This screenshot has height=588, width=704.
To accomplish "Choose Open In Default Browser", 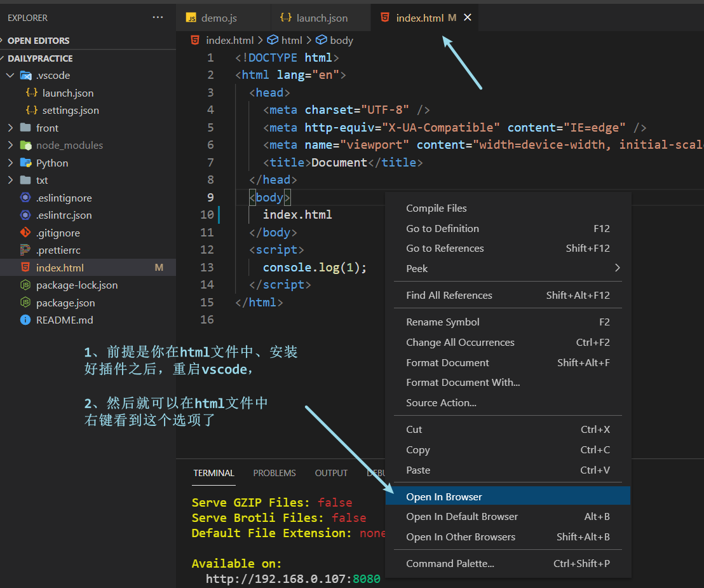I will click(508, 517).
